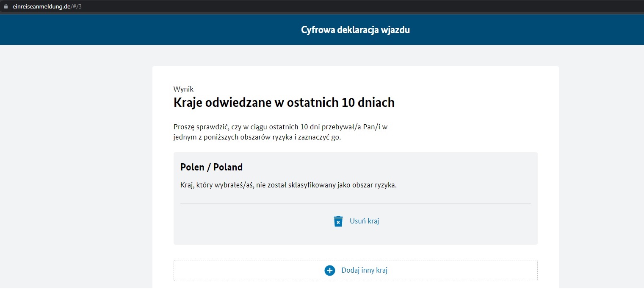
Task: Click the heading Kraje odwiedzane w ostatnich 10 dniach
Action: 284,103
